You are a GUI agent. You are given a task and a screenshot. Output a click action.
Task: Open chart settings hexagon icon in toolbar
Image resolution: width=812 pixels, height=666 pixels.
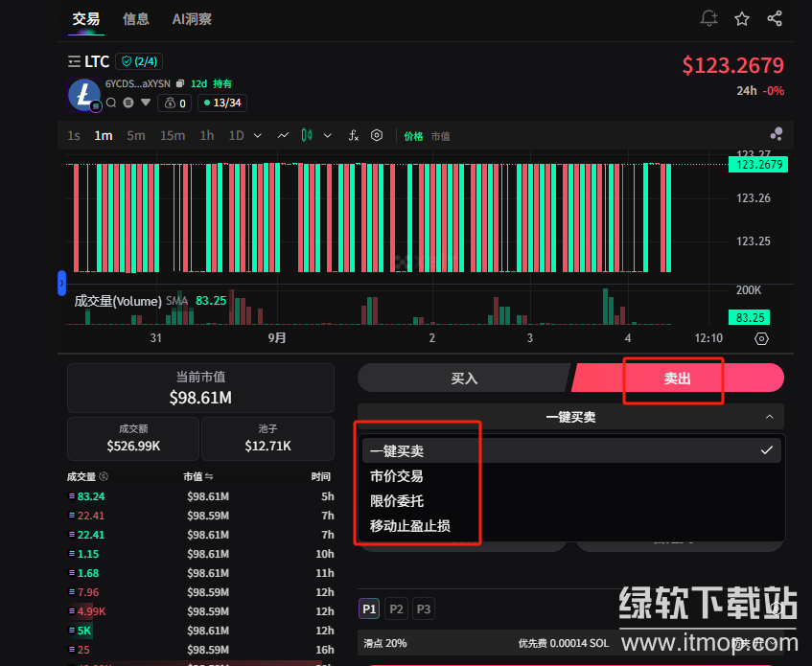point(377,136)
